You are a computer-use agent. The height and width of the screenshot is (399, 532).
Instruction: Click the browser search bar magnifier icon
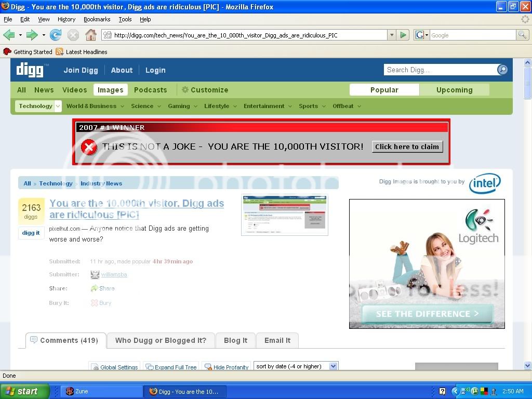pos(522,35)
